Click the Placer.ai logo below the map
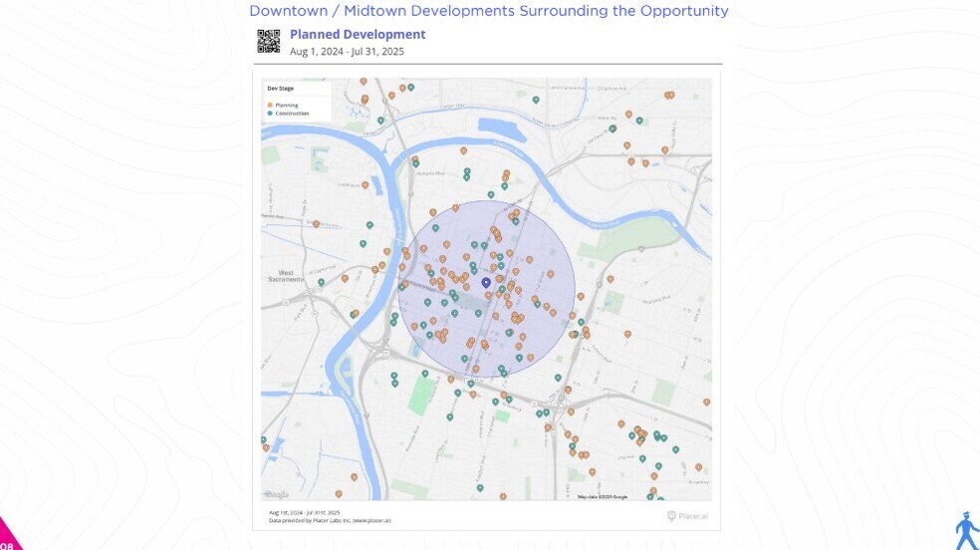Image resolution: width=980 pixels, height=550 pixels. click(689, 515)
